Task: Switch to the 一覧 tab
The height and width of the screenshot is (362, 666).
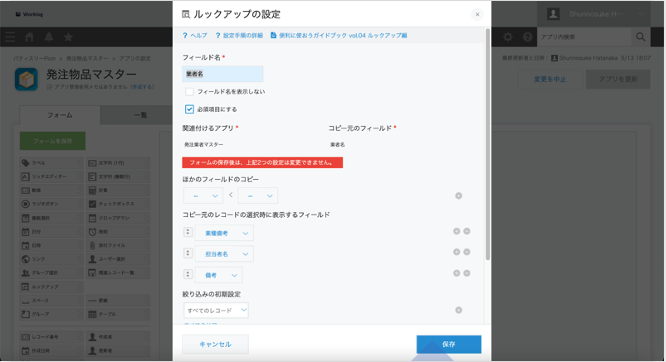Action: [x=140, y=115]
